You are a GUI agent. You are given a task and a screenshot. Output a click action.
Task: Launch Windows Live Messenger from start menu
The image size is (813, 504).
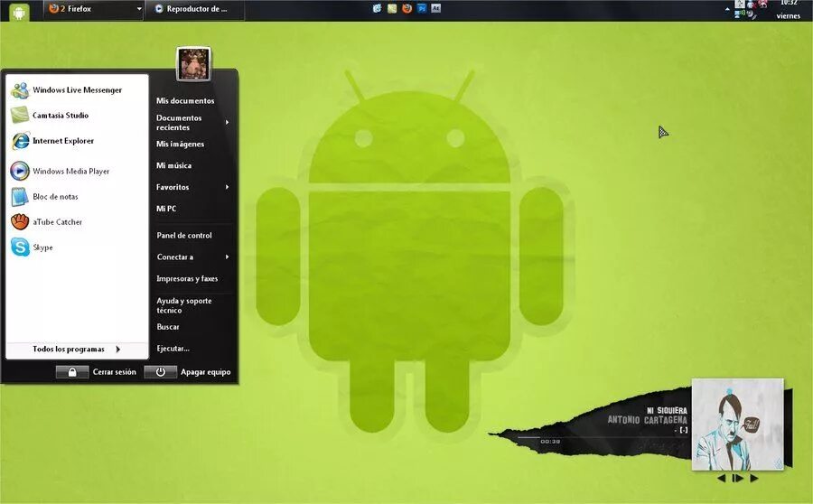click(x=77, y=90)
